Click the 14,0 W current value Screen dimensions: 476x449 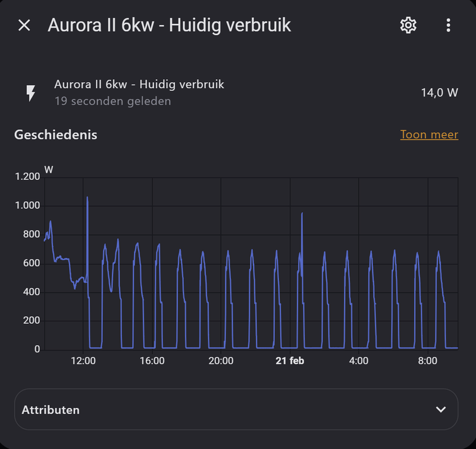point(439,93)
